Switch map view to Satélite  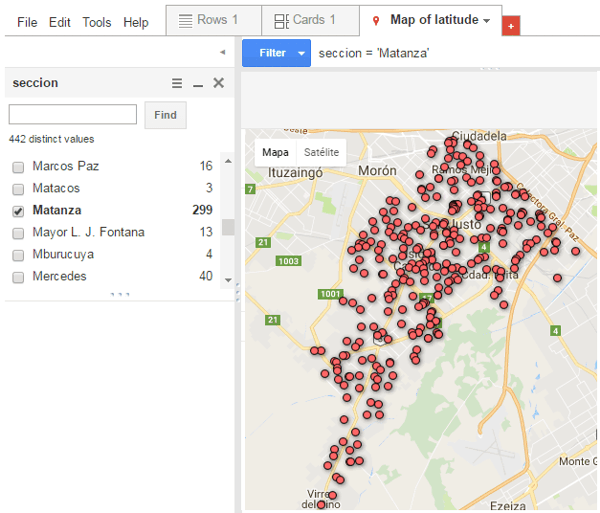pos(321,152)
